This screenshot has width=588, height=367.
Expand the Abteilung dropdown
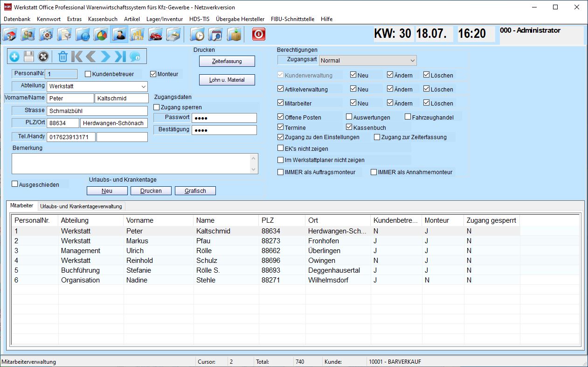point(143,86)
